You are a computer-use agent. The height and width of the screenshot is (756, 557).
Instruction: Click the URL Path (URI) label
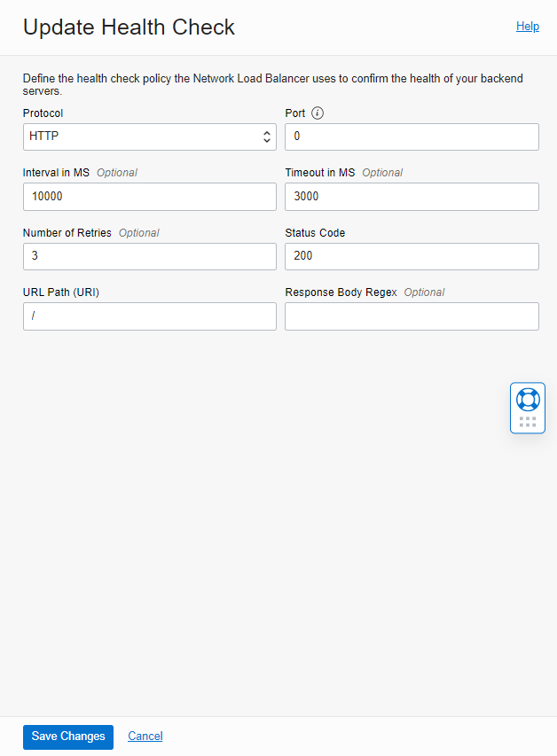61,292
